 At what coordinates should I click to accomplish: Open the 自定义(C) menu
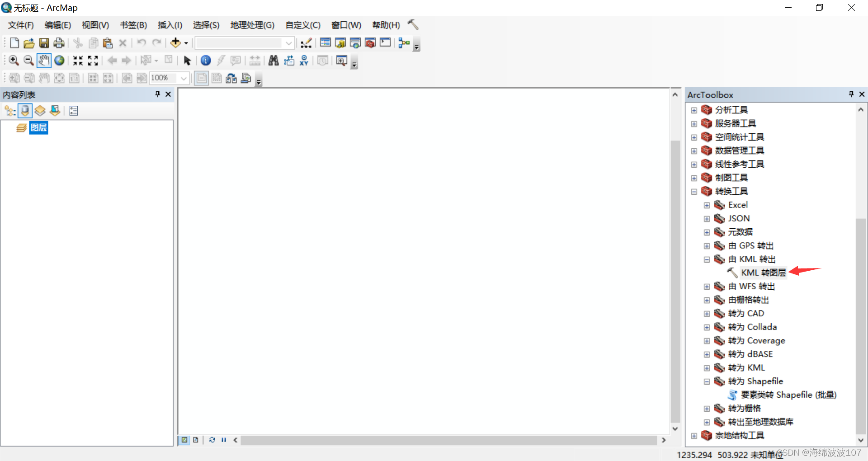coord(303,25)
